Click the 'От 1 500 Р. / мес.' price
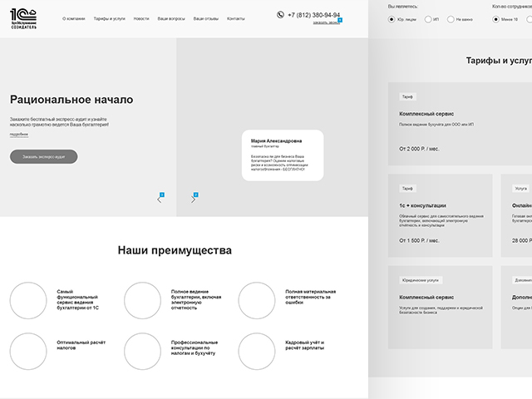The height and width of the screenshot is (399, 532). tap(419, 240)
